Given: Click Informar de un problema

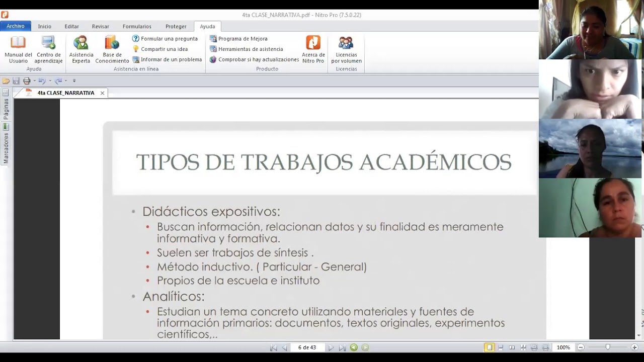Looking at the screenshot, I should tap(167, 59).
